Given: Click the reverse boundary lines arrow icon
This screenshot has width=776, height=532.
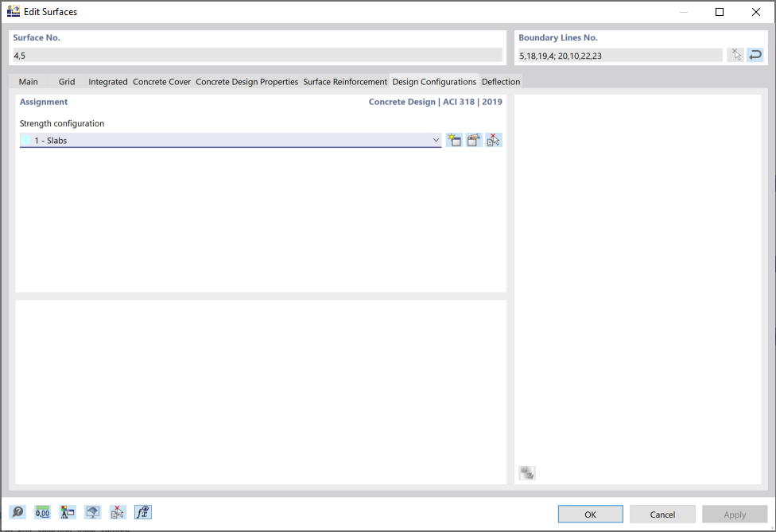Looking at the screenshot, I should [x=755, y=55].
